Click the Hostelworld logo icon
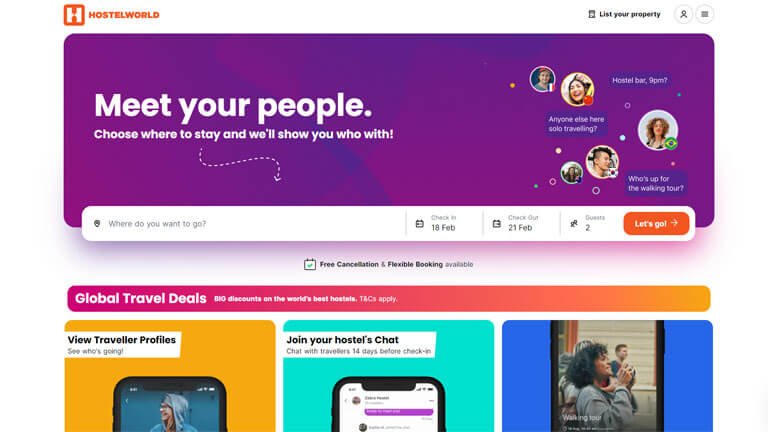768x432 pixels. point(74,15)
